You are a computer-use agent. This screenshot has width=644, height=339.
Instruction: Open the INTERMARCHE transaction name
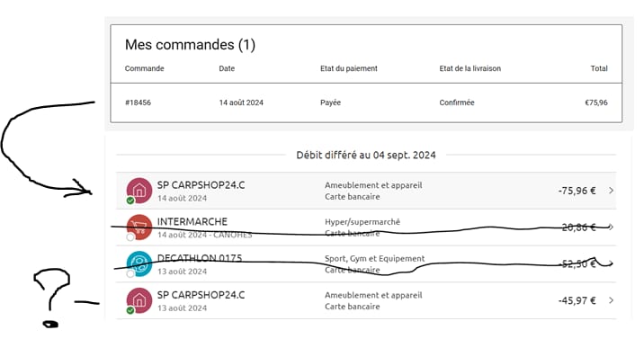(x=192, y=221)
